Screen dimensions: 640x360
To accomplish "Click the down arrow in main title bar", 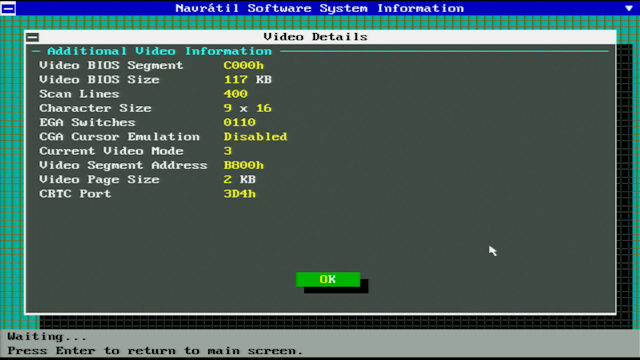I will tap(629, 8).
